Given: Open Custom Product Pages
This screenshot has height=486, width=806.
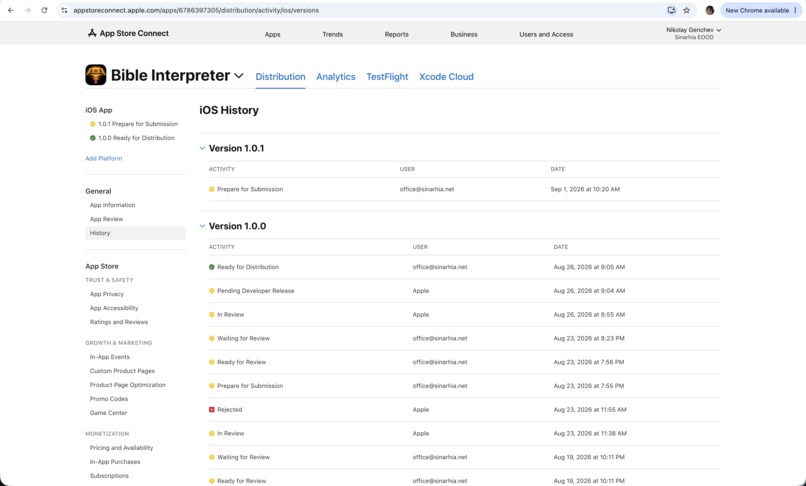Looking at the screenshot, I should click(122, 371).
